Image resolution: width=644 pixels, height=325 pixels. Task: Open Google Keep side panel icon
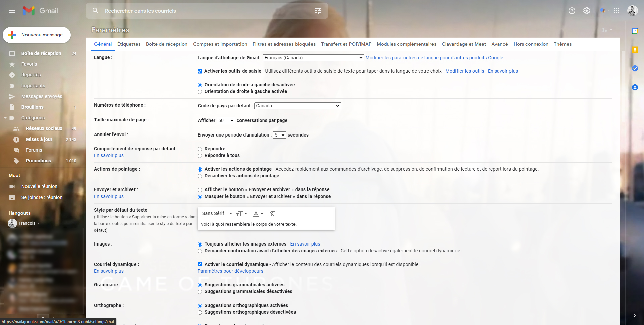635,50
